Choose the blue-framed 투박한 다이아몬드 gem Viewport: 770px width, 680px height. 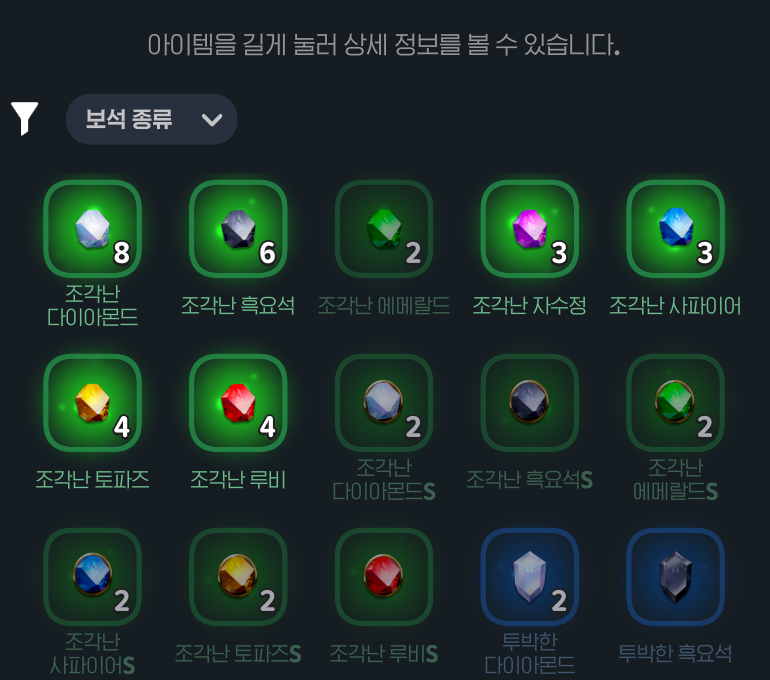click(x=529, y=576)
